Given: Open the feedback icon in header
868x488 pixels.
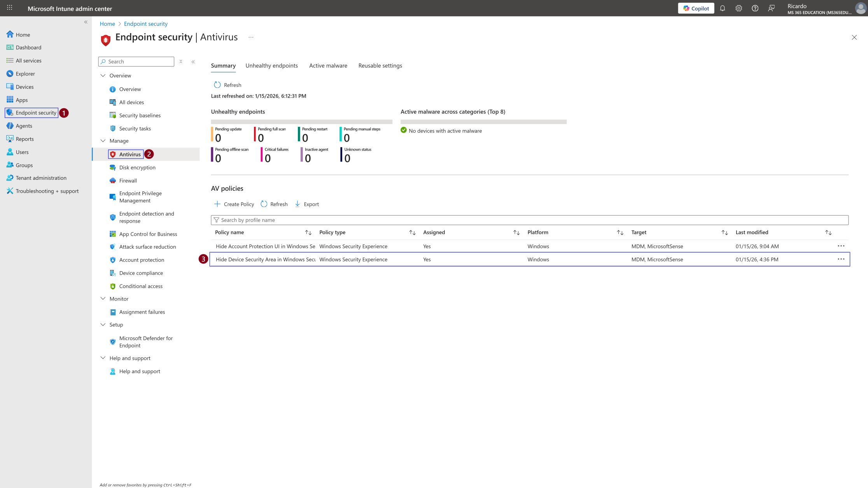Looking at the screenshot, I should point(772,8).
